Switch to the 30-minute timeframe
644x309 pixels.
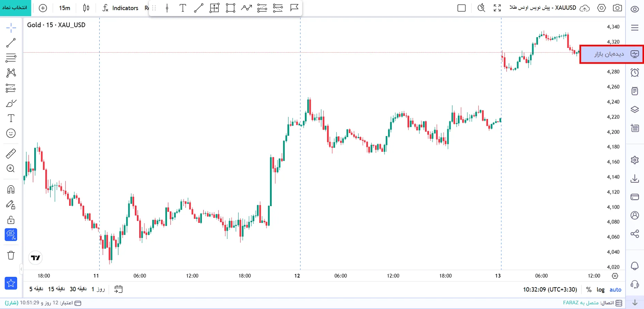pos(78,289)
